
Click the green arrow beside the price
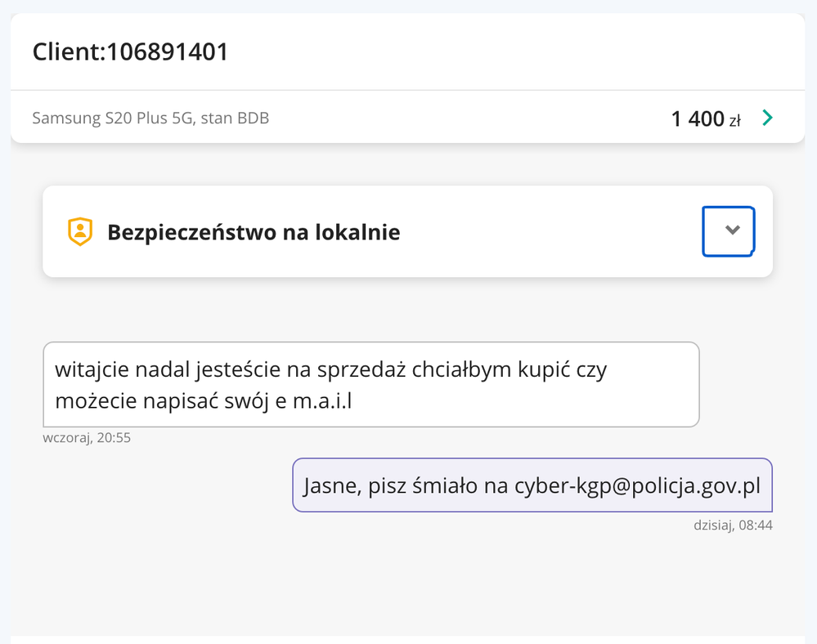pos(767,119)
